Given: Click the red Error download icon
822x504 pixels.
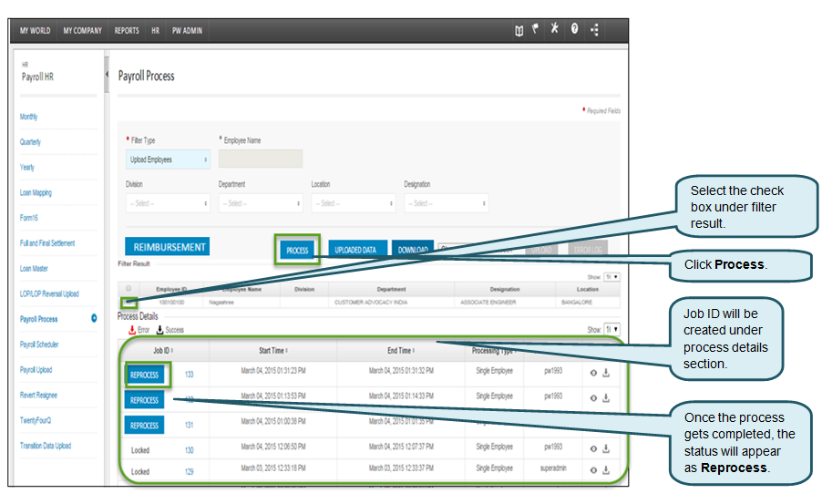Looking at the screenshot, I should coord(132,330).
